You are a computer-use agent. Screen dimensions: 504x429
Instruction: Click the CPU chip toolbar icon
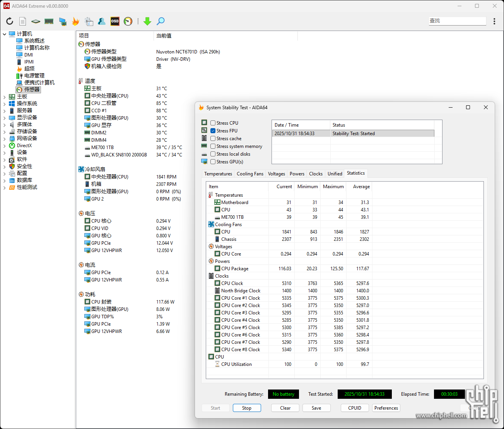[36, 21]
